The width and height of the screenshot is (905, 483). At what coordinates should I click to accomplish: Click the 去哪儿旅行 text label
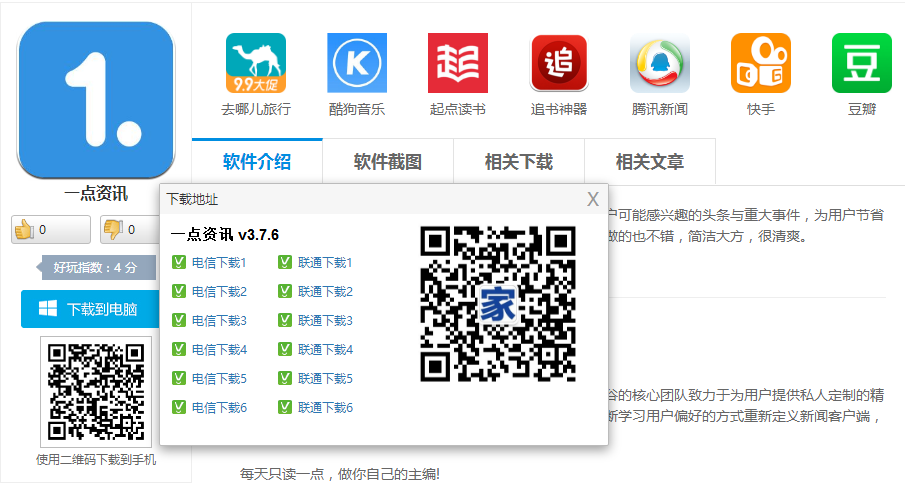pos(256,109)
